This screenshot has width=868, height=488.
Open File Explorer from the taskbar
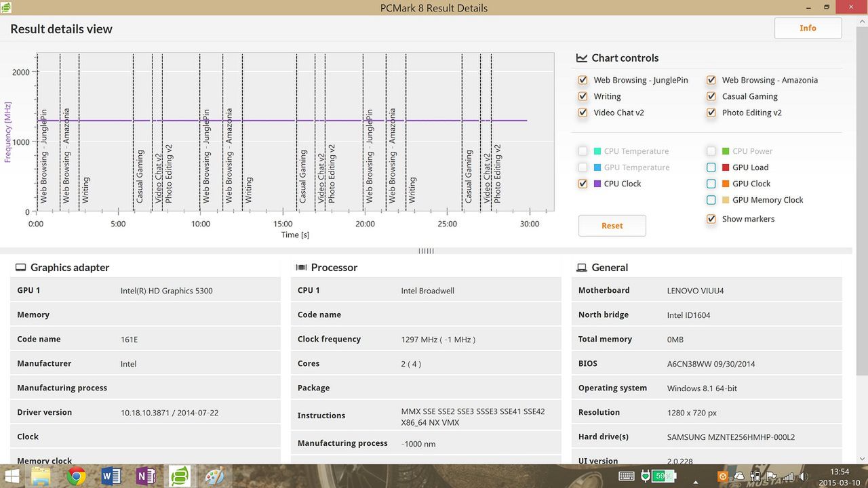pos(41,476)
